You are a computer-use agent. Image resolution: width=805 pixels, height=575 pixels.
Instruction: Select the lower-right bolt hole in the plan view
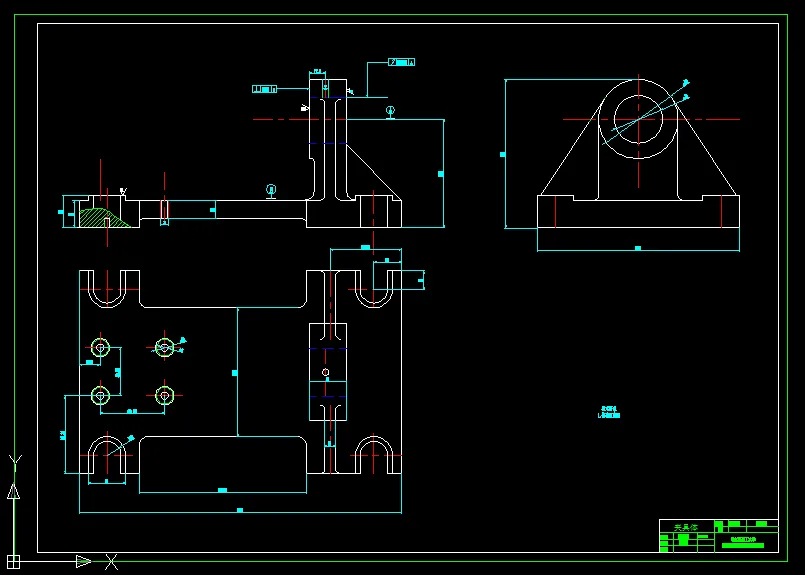pos(164,395)
